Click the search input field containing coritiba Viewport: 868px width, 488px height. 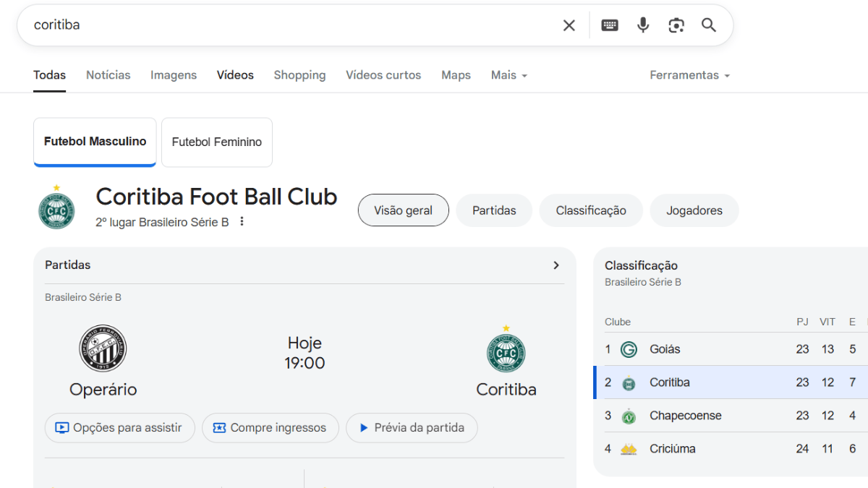pyautogui.click(x=289, y=25)
